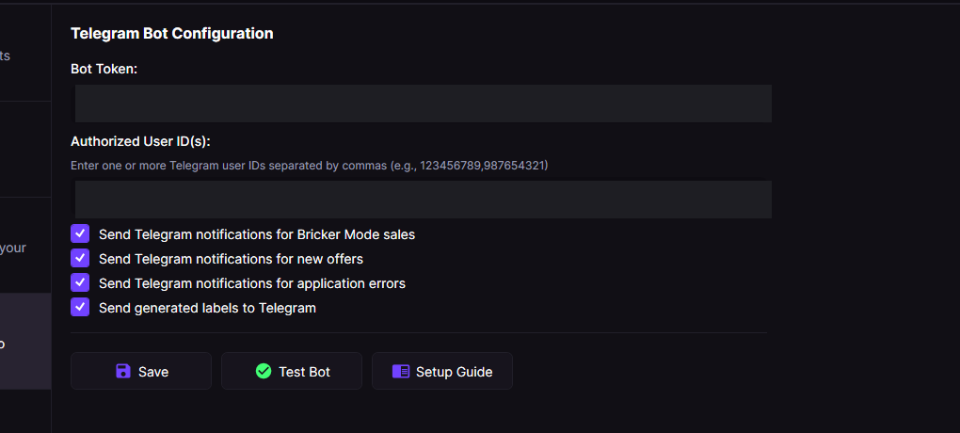Run the Test Bot button
960x433 pixels.
point(292,371)
